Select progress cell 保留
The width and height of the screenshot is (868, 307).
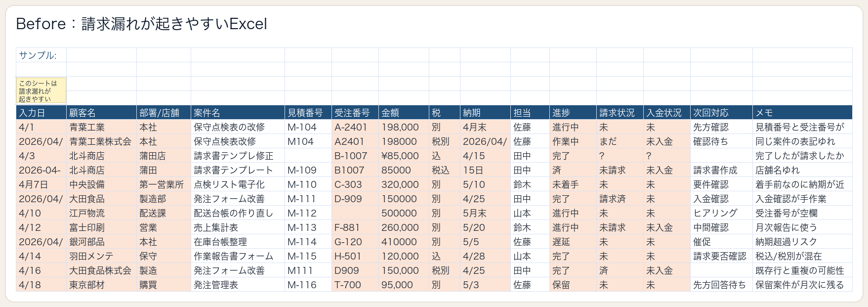coord(573,285)
